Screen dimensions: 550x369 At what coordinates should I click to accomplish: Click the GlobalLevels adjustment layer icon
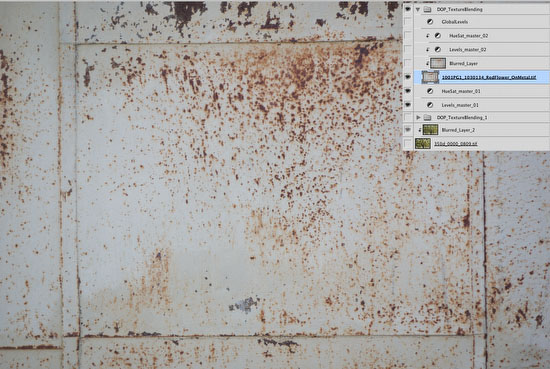(x=430, y=22)
